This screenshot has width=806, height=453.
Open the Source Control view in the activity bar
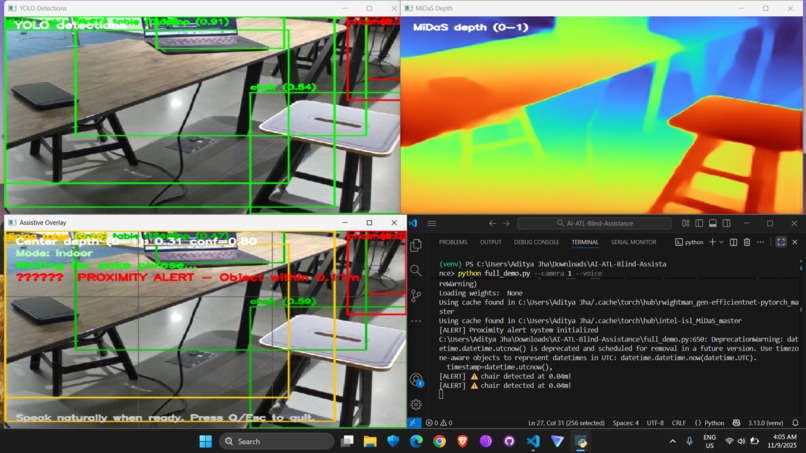(416, 295)
